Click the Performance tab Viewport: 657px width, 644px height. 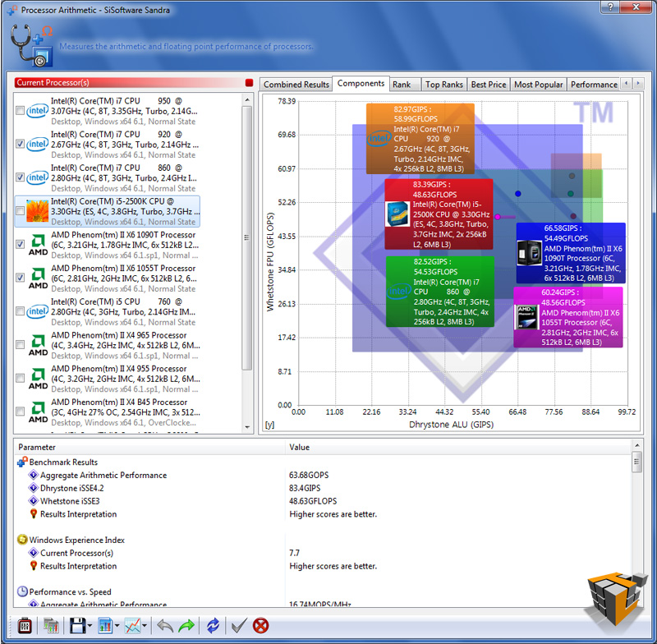pyautogui.click(x=594, y=85)
